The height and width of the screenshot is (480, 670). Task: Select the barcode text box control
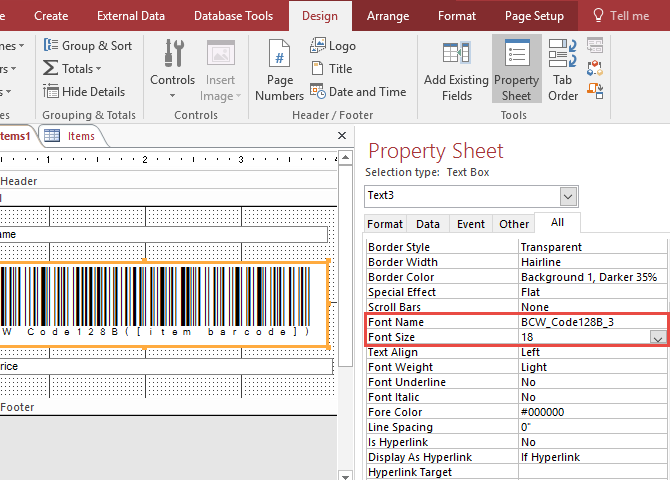point(165,304)
